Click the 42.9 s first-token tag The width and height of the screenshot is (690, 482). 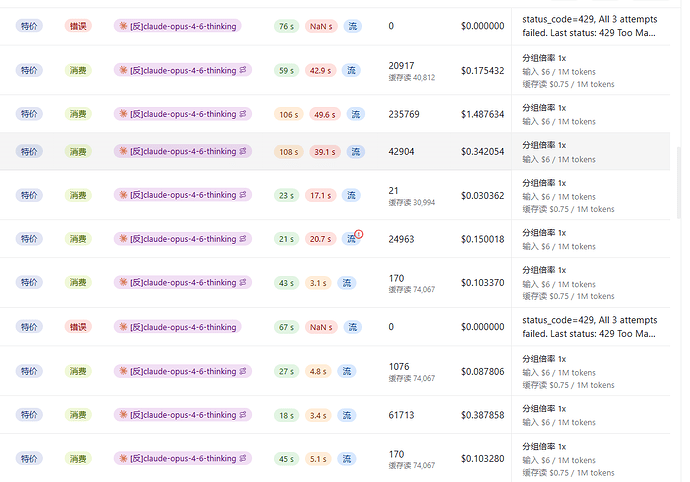point(320,70)
